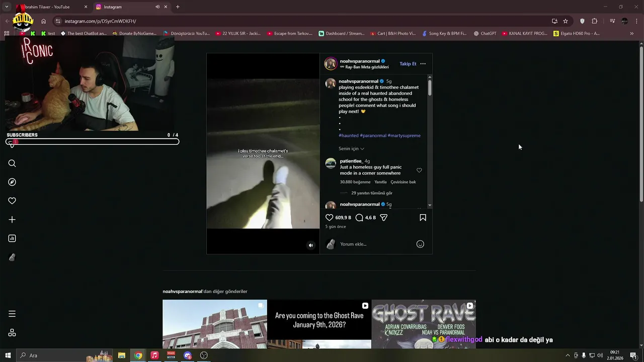Open 'Song Key & BPM Fi...' bookmark
The image size is (644, 362).
[444, 34]
